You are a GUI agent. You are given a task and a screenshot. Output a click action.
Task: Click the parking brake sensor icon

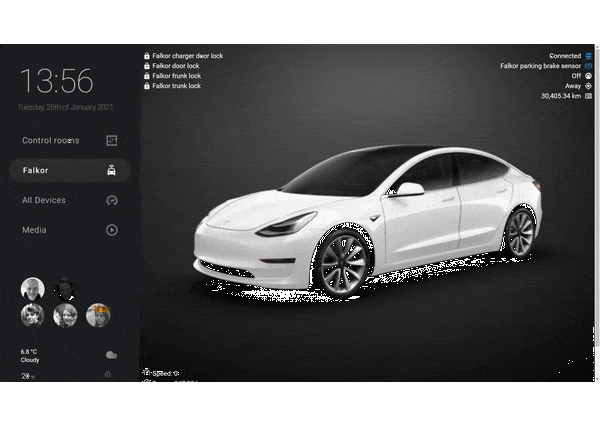pyautogui.click(x=589, y=66)
